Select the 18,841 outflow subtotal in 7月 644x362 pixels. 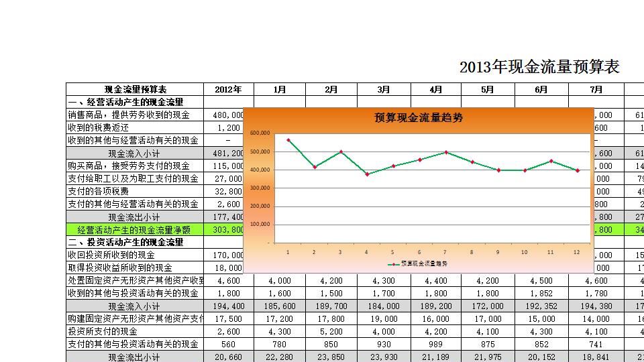click(596, 357)
